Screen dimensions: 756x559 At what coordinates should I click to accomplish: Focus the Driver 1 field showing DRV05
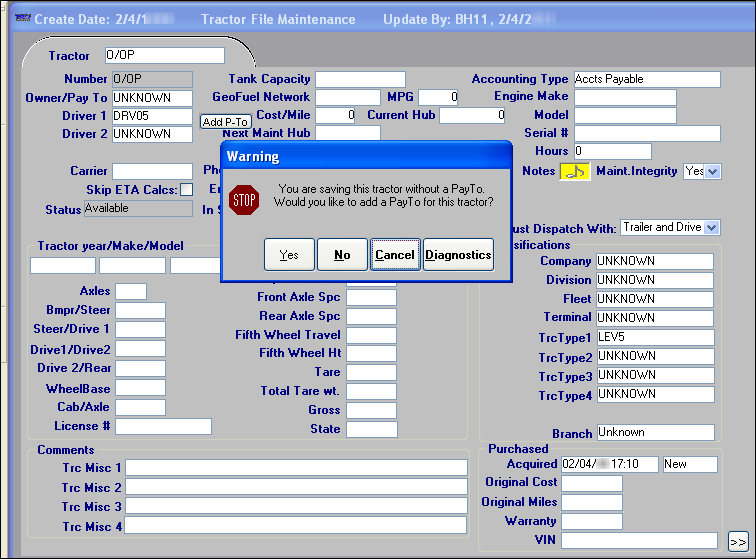(x=152, y=116)
